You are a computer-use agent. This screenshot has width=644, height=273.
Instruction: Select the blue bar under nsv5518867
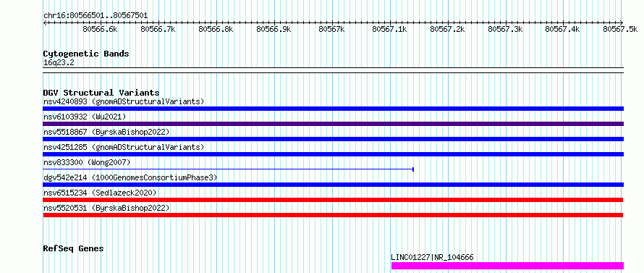[334, 139]
